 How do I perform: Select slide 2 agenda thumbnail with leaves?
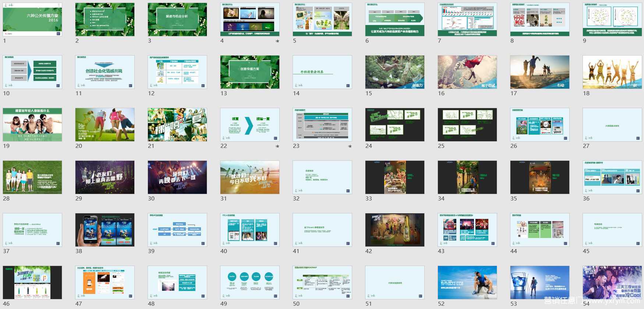(x=105, y=19)
